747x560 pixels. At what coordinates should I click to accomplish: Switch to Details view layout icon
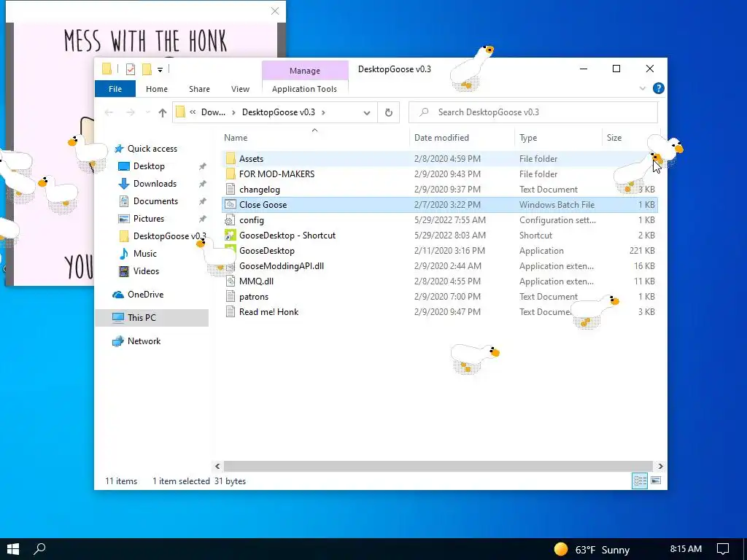(x=640, y=481)
